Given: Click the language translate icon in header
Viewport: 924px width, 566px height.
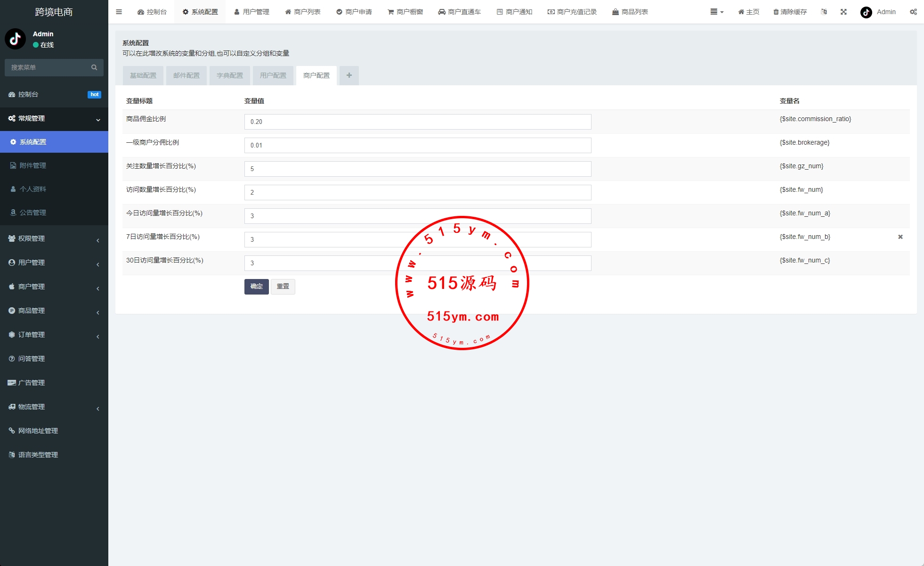Looking at the screenshot, I should (x=824, y=12).
